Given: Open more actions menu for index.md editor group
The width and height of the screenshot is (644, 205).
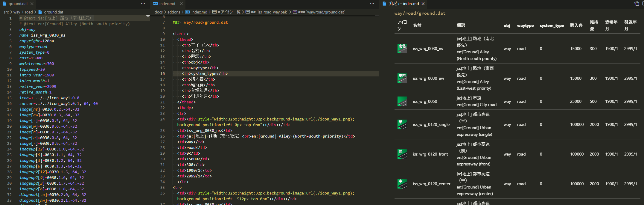Looking at the screenshot, I should point(372,4).
